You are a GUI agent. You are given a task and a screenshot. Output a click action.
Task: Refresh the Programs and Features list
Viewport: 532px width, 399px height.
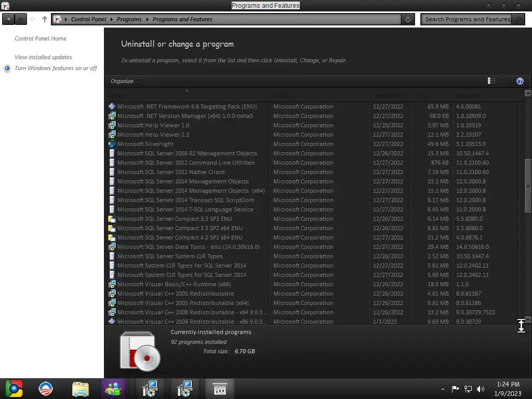(408, 19)
